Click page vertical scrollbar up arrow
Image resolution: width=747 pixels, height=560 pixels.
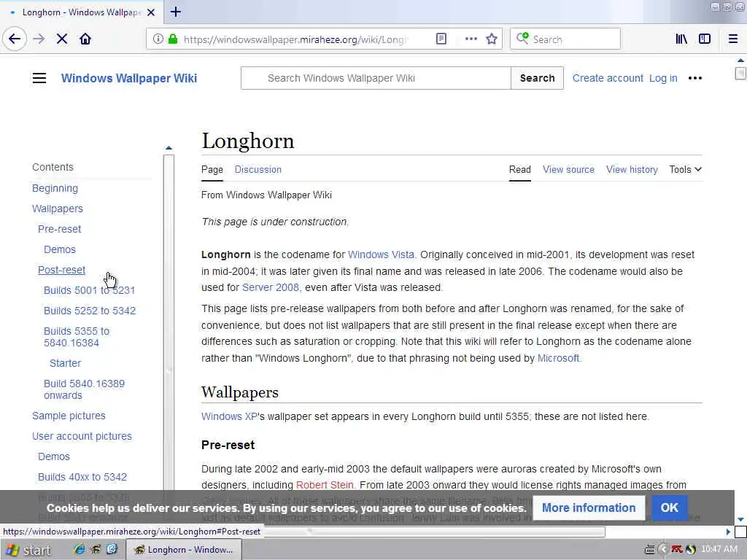[x=740, y=61]
